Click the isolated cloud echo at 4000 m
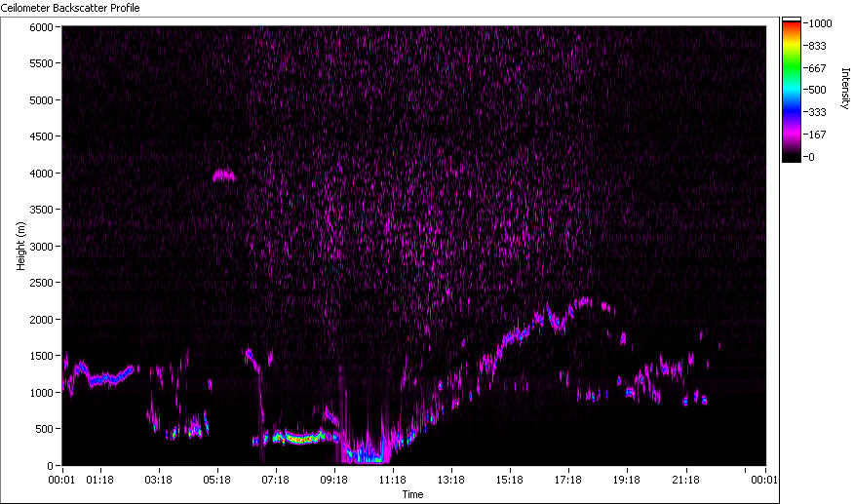Screen dimensions: 854x504 coord(224,175)
